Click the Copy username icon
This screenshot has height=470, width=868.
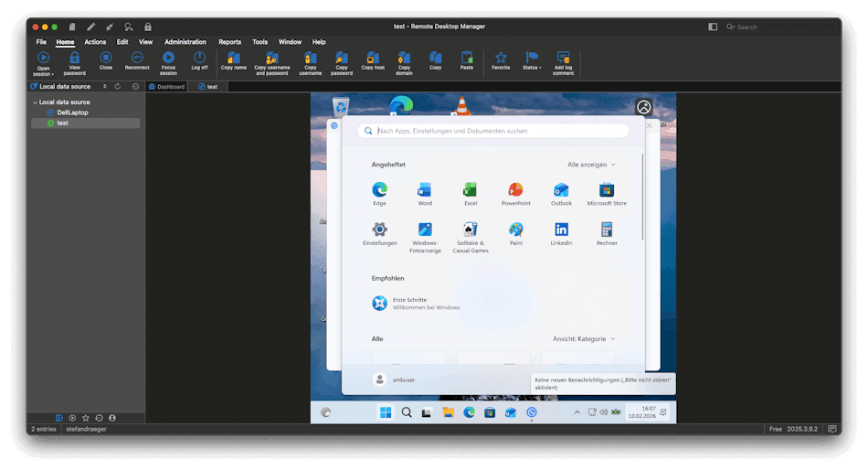311,58
